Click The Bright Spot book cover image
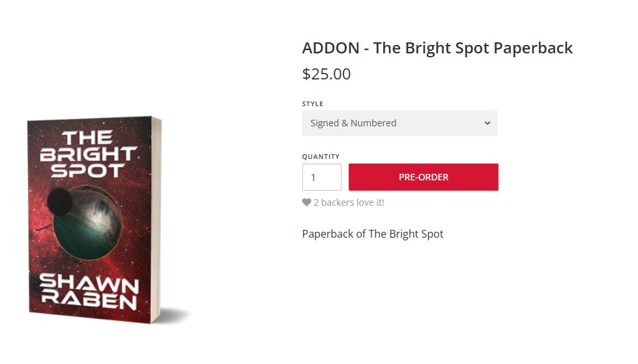The height and width of the screenshot is (364, 638). 94,220
